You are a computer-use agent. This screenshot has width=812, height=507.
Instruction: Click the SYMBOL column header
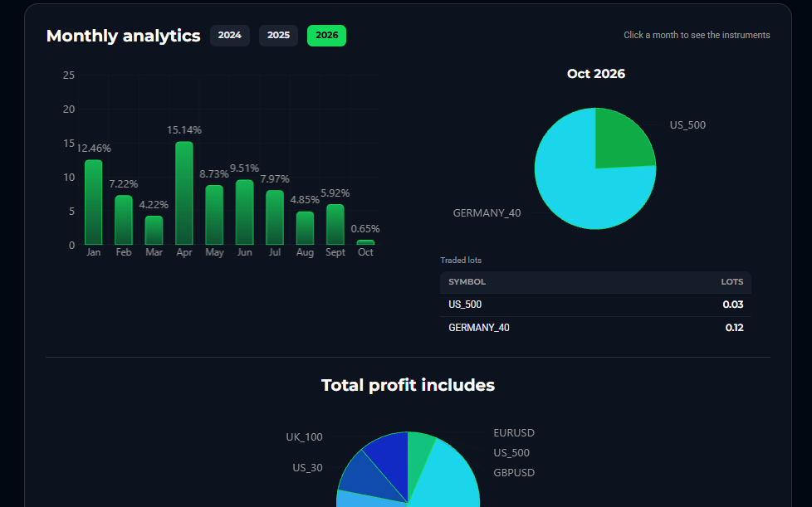tap(467, 282)
